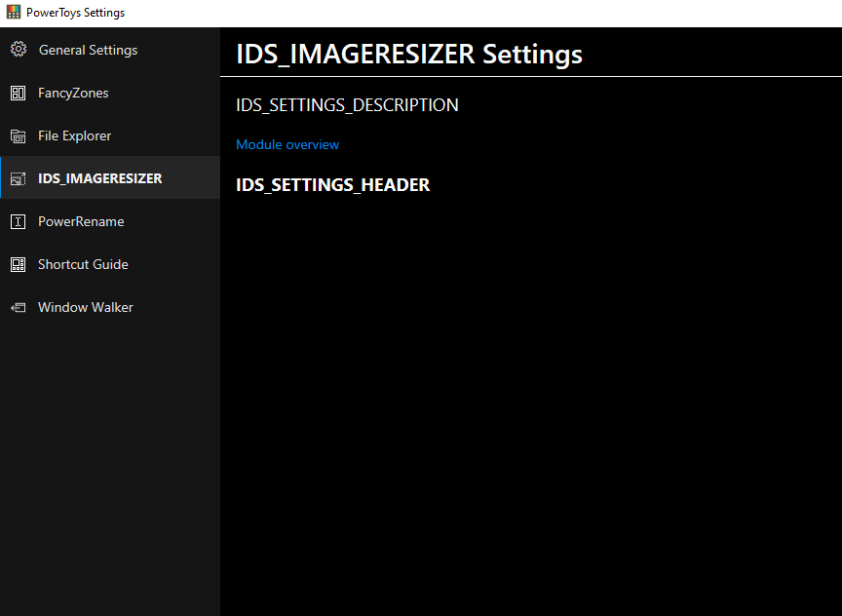Click the PowerRename cursor icon
The height and width of the screenshot is (616, 842).
pyautogui.click(x=19, y=221)
